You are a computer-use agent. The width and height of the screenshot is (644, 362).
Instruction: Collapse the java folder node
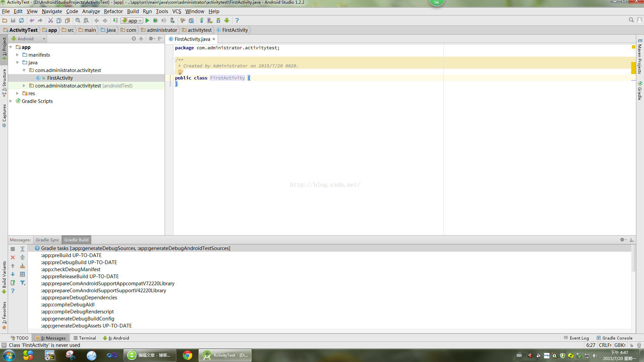(x=17, y=63)
